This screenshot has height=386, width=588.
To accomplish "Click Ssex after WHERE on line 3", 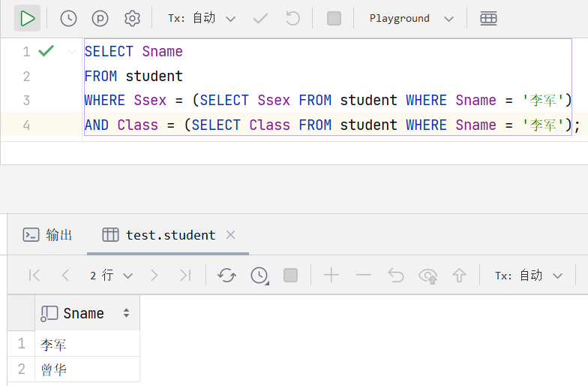I will pyautogui.click(x=150, y=101).
